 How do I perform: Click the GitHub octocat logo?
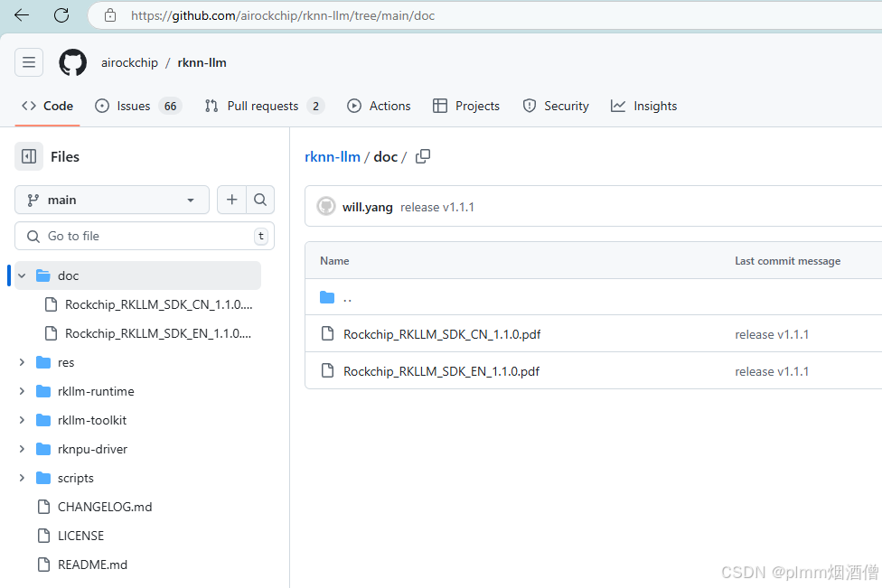pyautogui.click(x=73, y=62)
